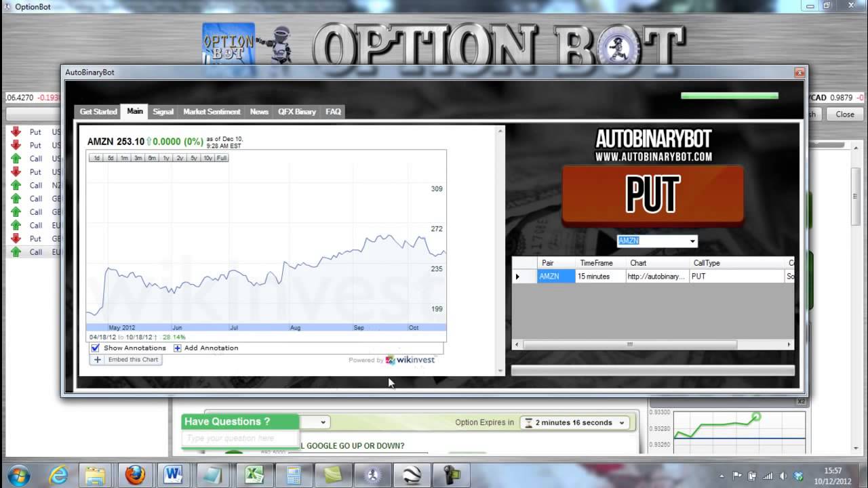
Task: Click the video recorder taskbar icon
Action: [x=452, y=474]
